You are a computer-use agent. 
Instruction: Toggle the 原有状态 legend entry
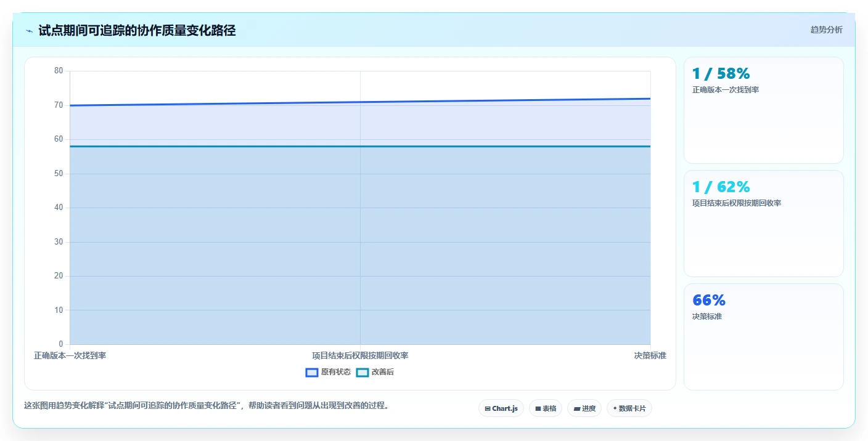[x=328, y=372]
